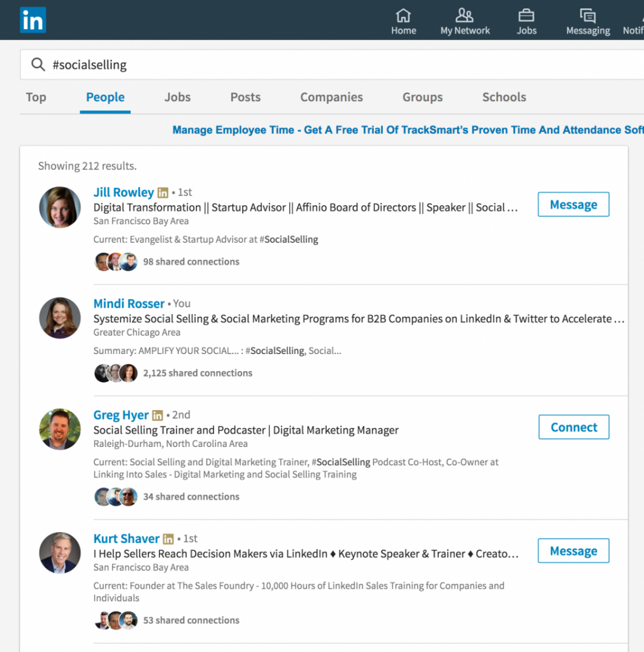Open My Network from the top navigation

tap(464, 21)
